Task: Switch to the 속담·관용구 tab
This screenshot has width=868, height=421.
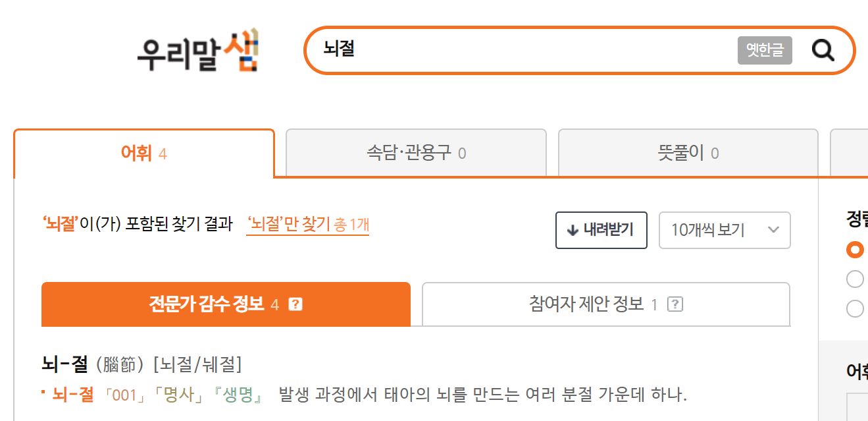Action: click(x=416, y=154)
